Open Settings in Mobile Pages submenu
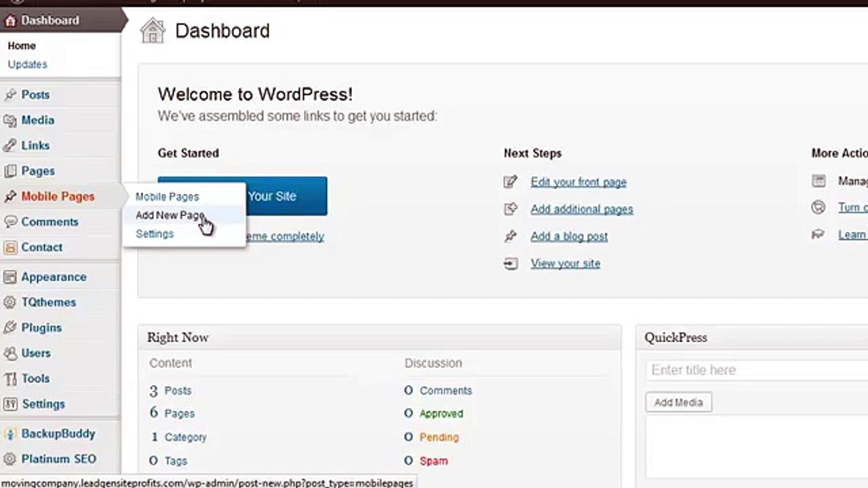Screen dimensions: 868x488 [x=155, y=234]
